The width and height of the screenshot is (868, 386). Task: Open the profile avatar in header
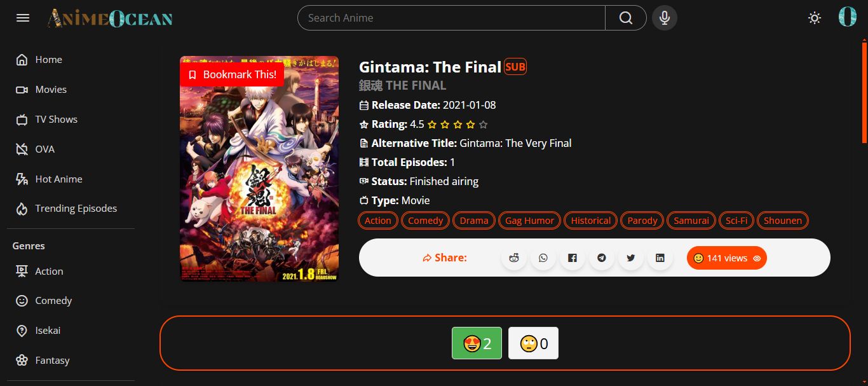tap(848, 17)
